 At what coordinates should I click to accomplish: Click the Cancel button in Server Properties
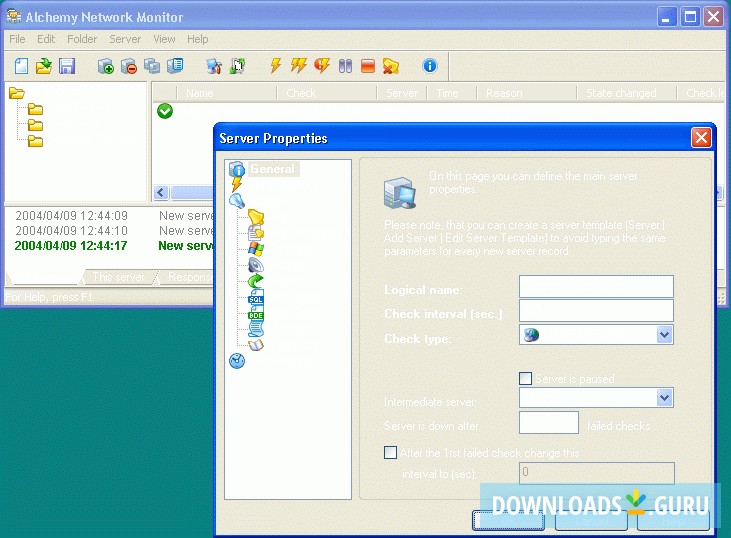click(x=591, y=521)
